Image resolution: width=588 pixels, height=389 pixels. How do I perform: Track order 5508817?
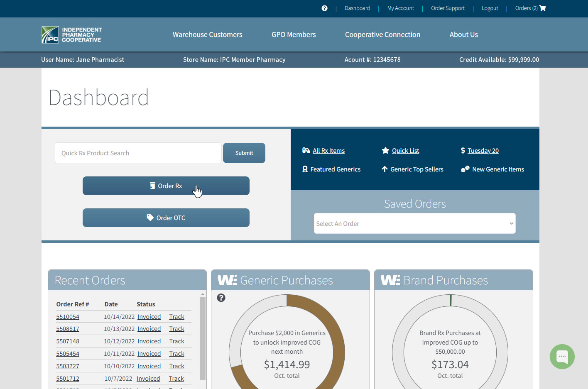click(x=176, y=328)
